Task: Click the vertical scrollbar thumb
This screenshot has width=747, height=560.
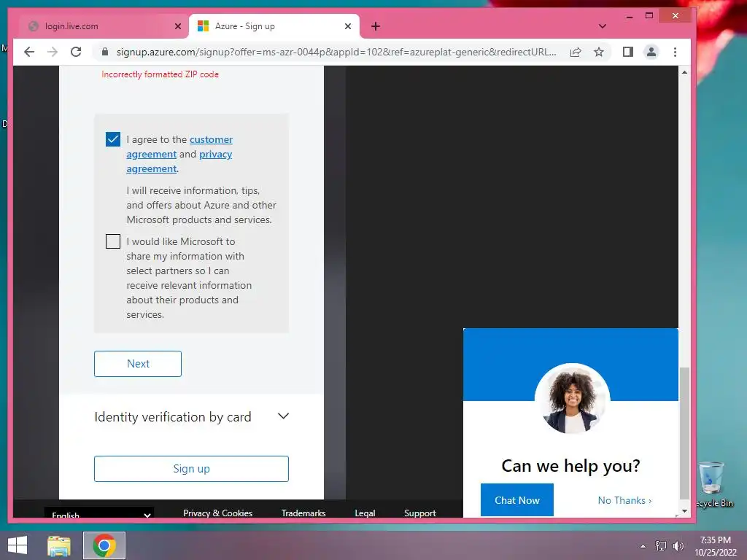Action: point(684,432)
